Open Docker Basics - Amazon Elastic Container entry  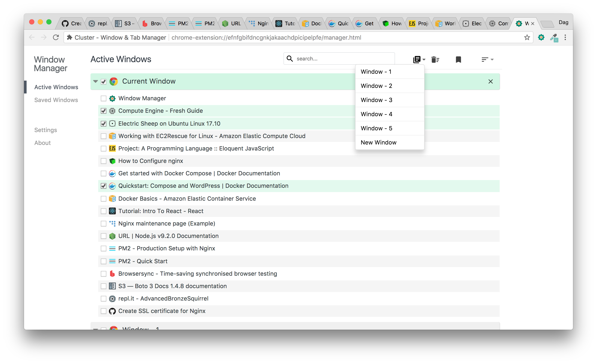(x=187, y=199)
